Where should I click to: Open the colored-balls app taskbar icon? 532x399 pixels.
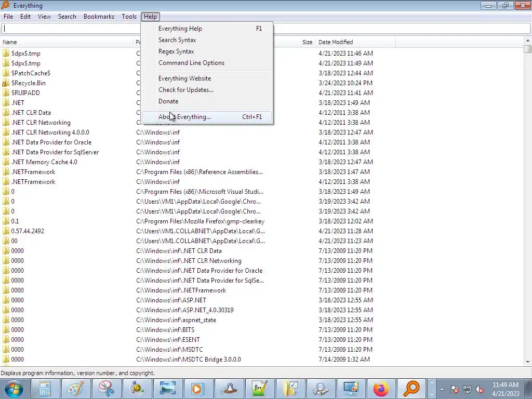click(x=137, y=389)
